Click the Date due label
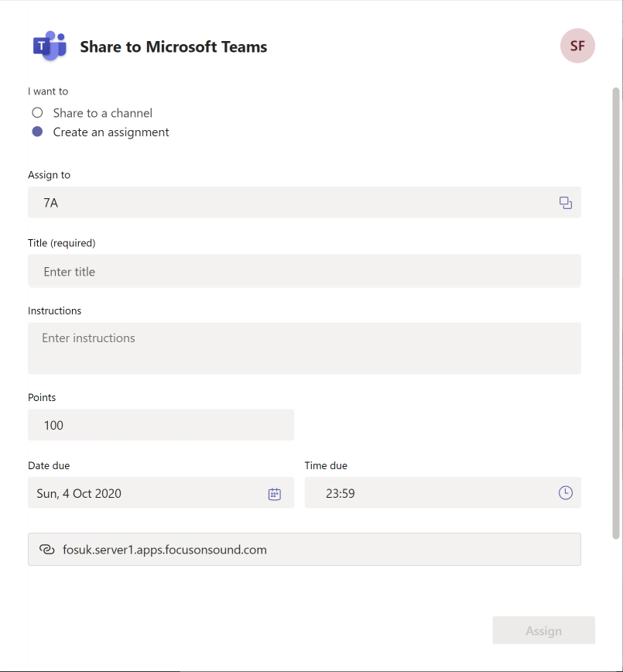Image resolution: width=623 pixels, height=672 pixels. (x=49, y=465)
